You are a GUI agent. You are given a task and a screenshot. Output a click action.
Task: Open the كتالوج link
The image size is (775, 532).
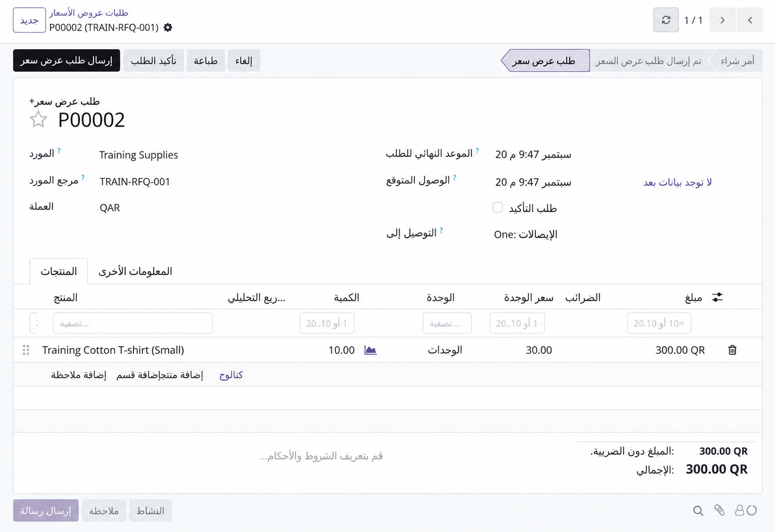point(231,375)
